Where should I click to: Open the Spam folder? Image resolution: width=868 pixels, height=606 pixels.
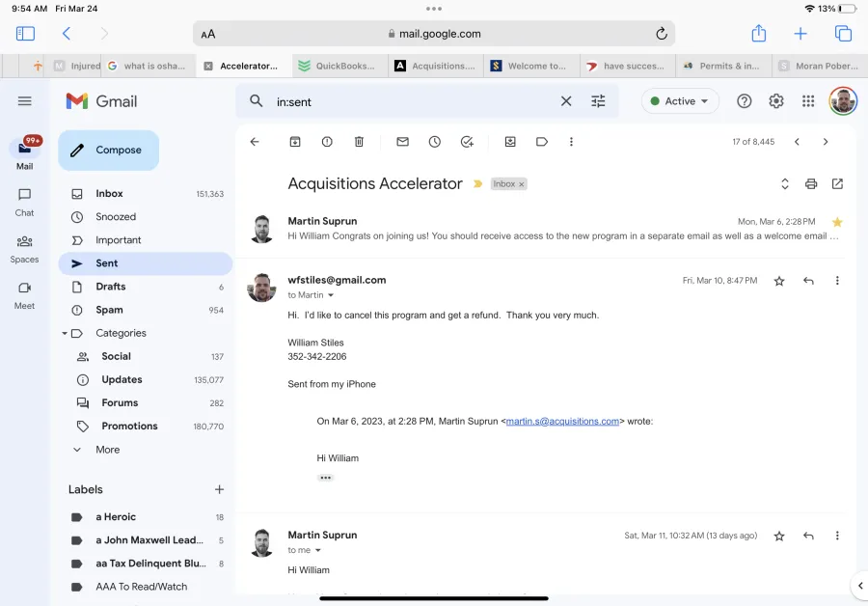point(146,310)
